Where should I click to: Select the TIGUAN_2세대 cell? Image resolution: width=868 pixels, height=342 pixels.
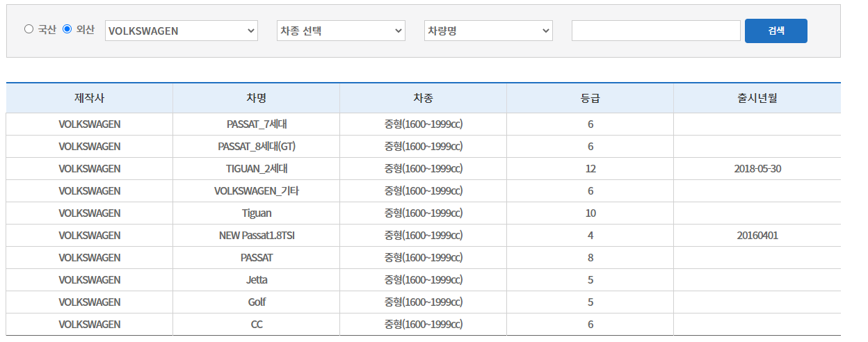[x=257, y=169]
